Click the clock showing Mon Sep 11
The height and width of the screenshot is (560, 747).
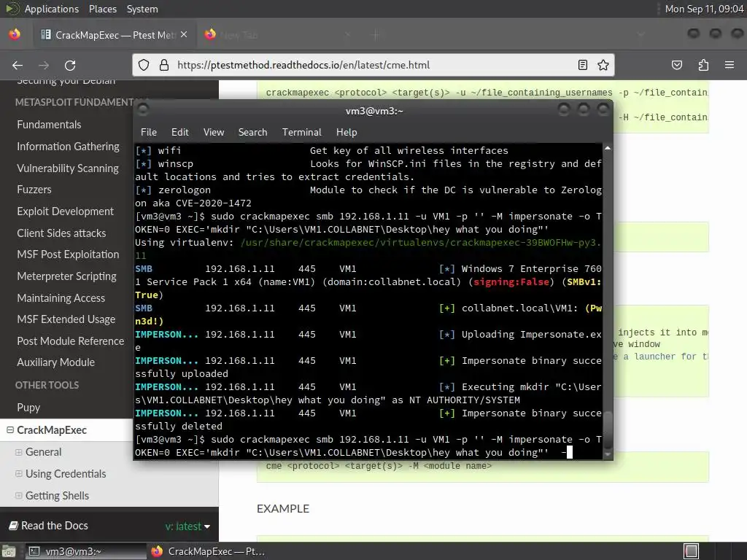click(x=704, y=9)
